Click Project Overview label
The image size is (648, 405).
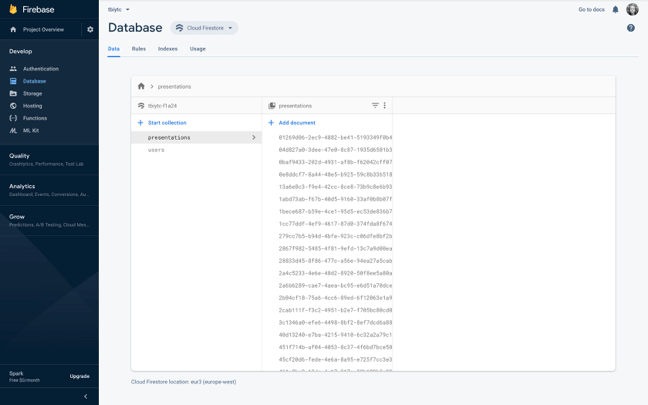point(43,29)
